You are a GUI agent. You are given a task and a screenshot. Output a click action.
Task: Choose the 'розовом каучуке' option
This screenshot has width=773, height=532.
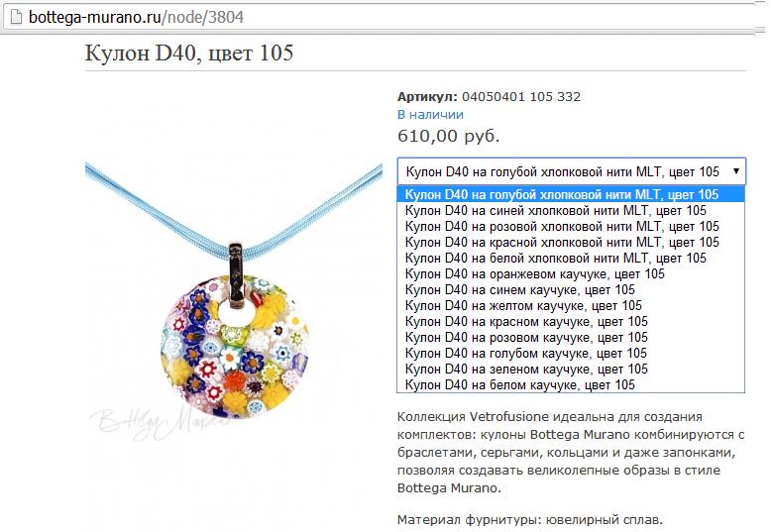[x=571, y=337]
